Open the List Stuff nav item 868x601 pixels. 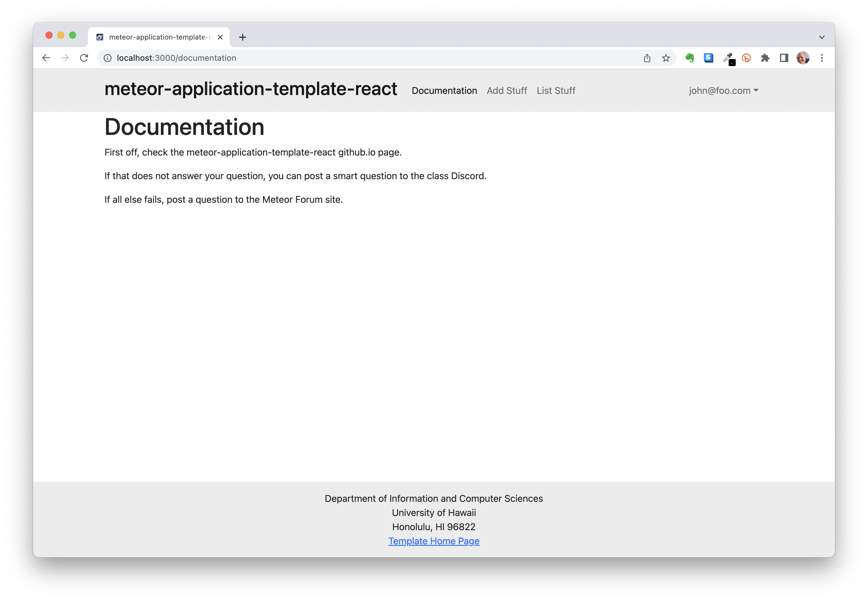tap(556, 91)
